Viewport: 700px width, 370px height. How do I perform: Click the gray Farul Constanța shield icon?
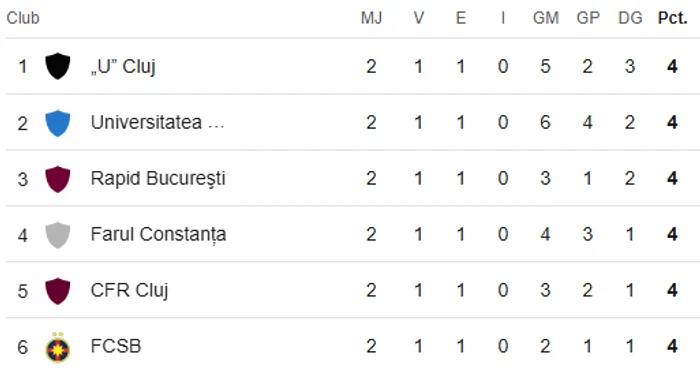(58, 235)
